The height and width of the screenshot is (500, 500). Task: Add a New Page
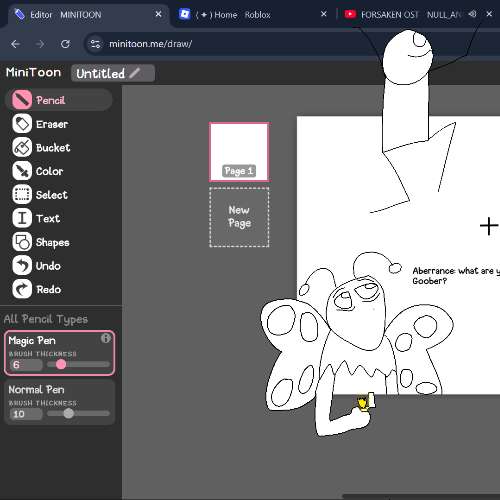[x=239, y=217]
